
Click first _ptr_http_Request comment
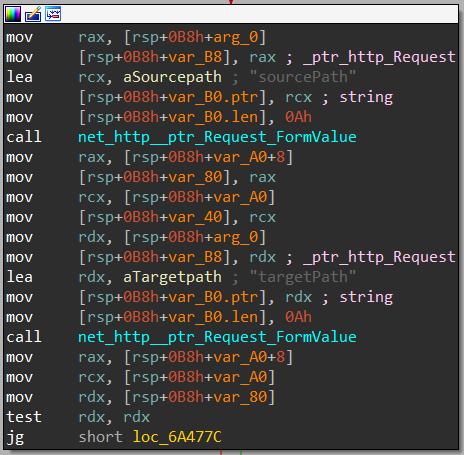[379, 57]
